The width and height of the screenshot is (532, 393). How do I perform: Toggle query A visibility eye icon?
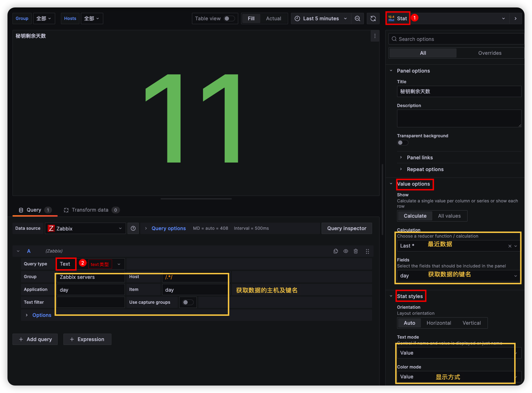pyautogui.click(x=345, y=251)
